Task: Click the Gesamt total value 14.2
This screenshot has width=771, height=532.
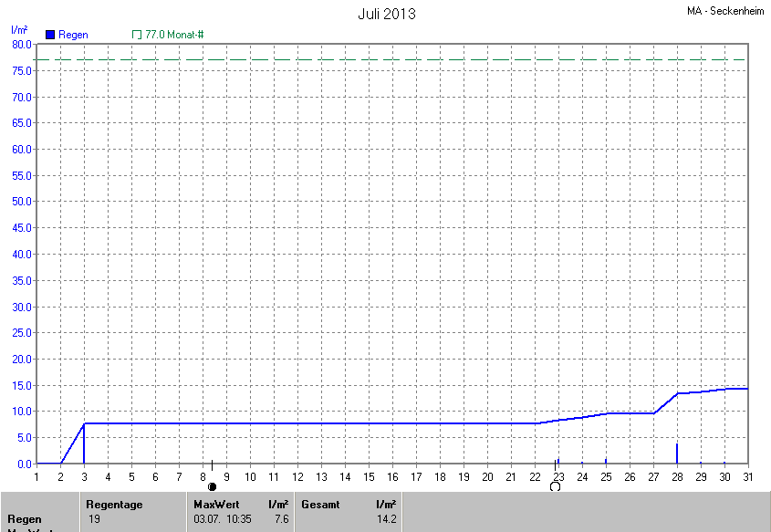Action: point(387,518)
